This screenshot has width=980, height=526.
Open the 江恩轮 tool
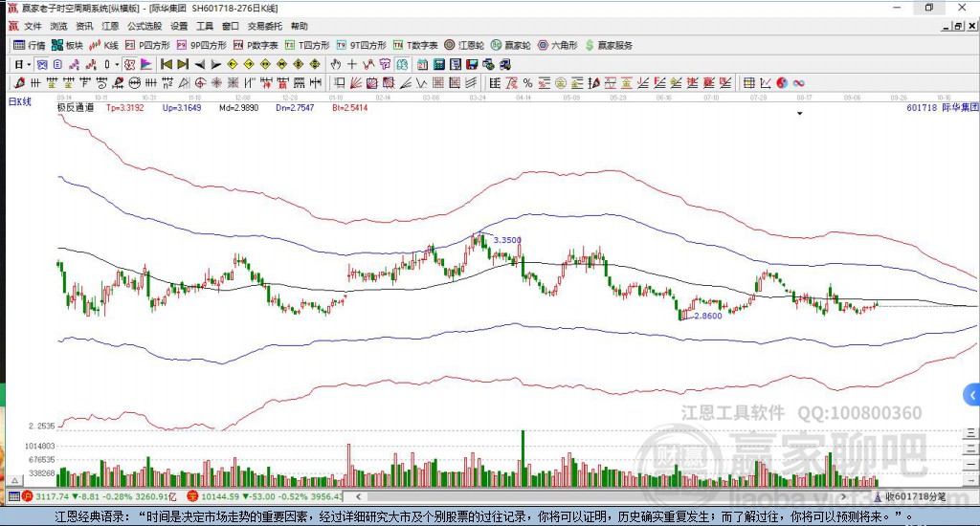point(464,45)
